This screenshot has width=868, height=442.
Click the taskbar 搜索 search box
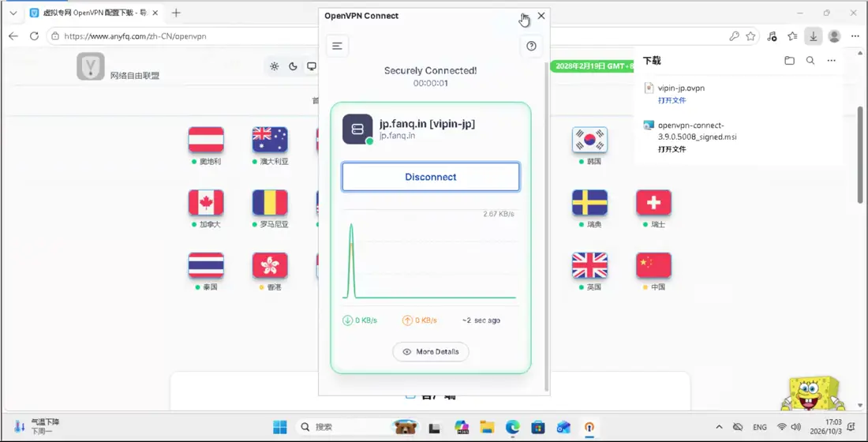(x=357, y=427)
